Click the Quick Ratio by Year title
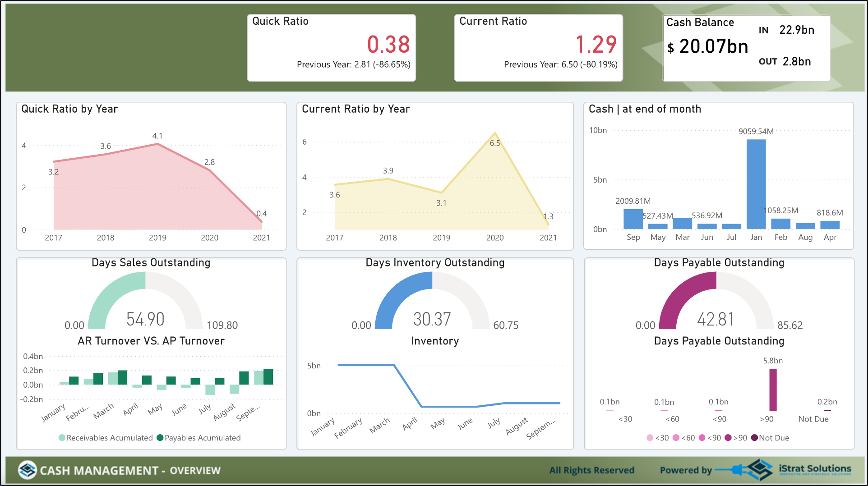The height and width of the screenshot is (486, 868). pos(69,109)
